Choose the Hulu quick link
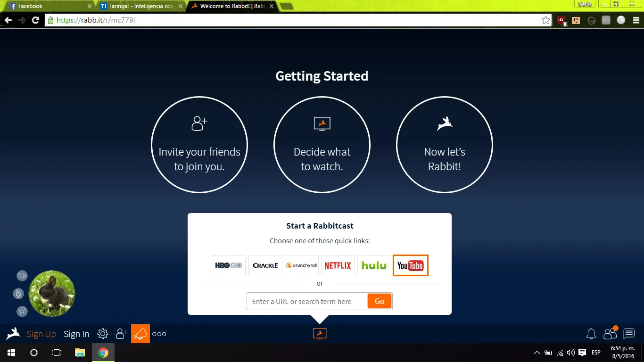 374,265
